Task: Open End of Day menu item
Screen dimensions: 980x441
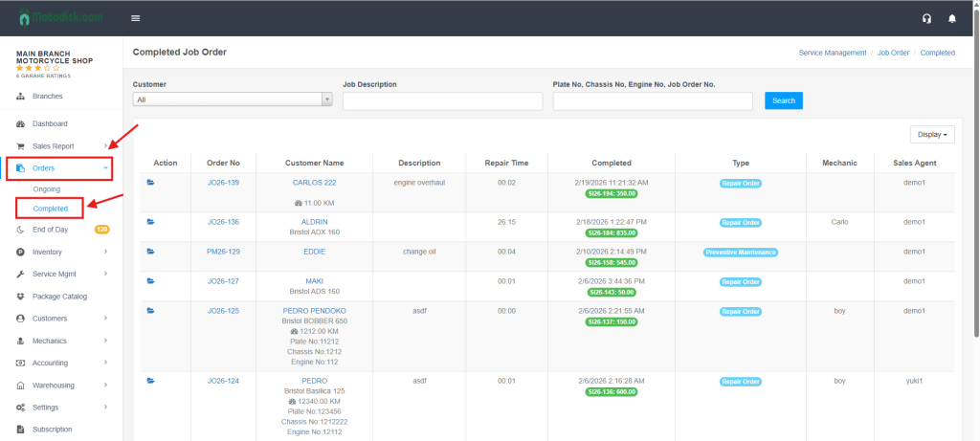Action: click(x=52, y=230)
